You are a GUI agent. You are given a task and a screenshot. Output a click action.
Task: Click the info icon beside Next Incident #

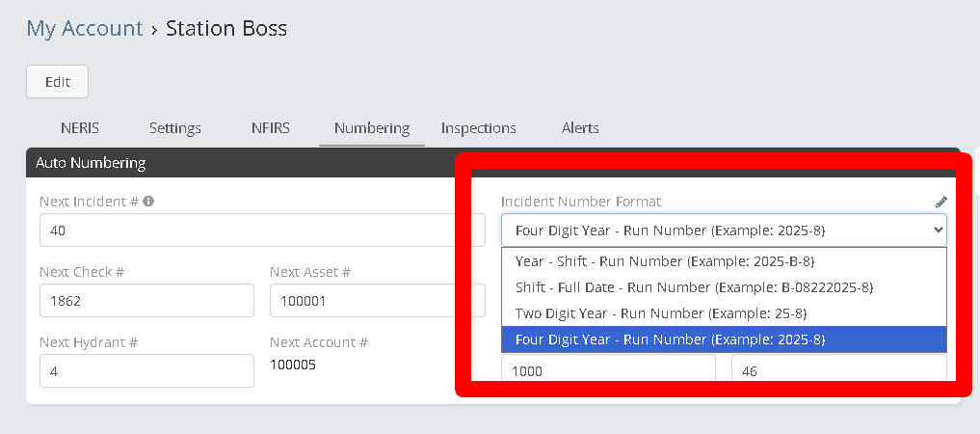(x=149, y=203)
